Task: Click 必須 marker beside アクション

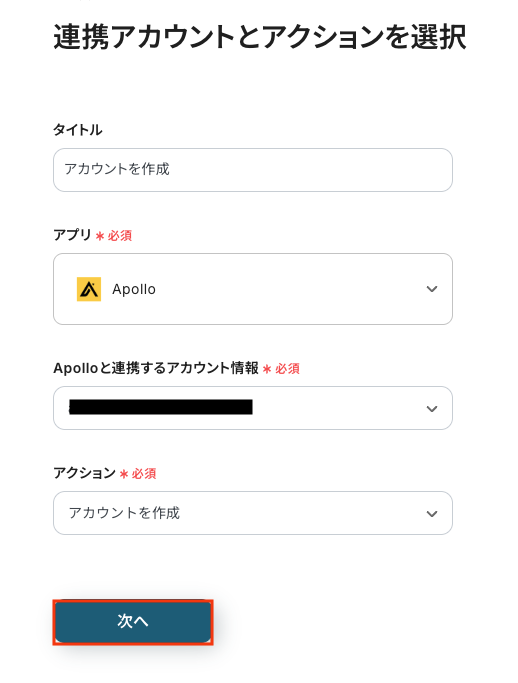Action: pyautogui.click(x=144, y=473)
